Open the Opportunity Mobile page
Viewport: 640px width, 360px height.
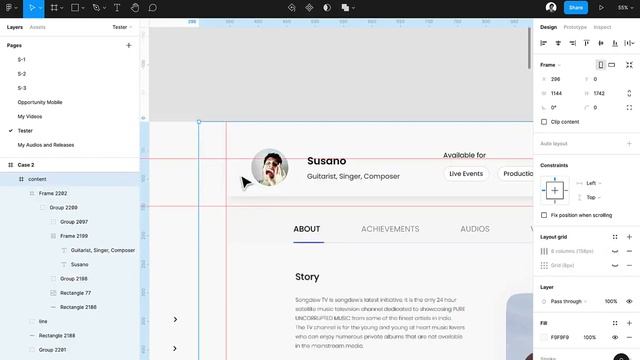tap(40, 102)
